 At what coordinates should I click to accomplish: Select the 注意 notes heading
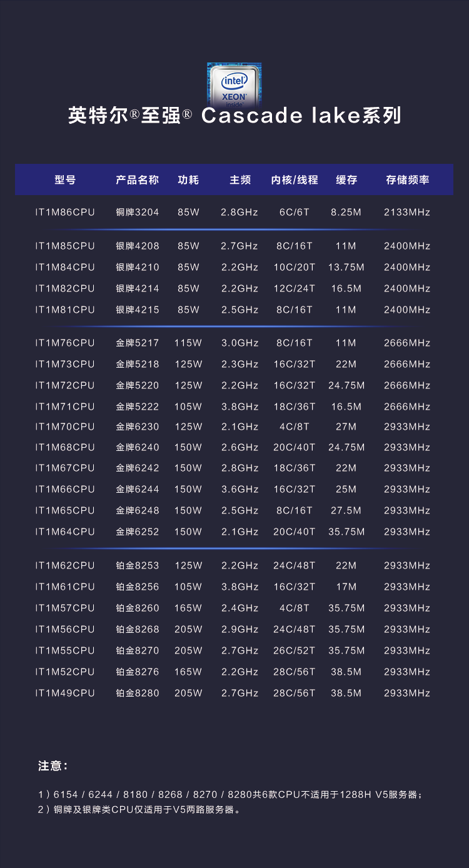pos(53,766)
